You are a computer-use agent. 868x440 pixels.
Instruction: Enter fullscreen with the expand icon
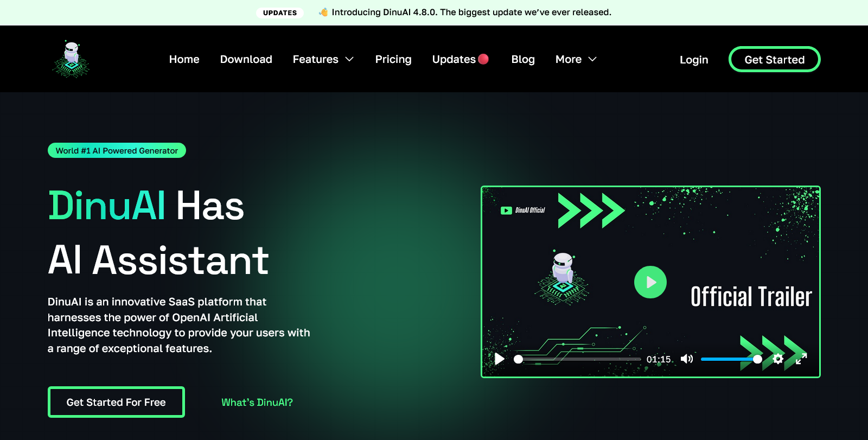point(801,359)
